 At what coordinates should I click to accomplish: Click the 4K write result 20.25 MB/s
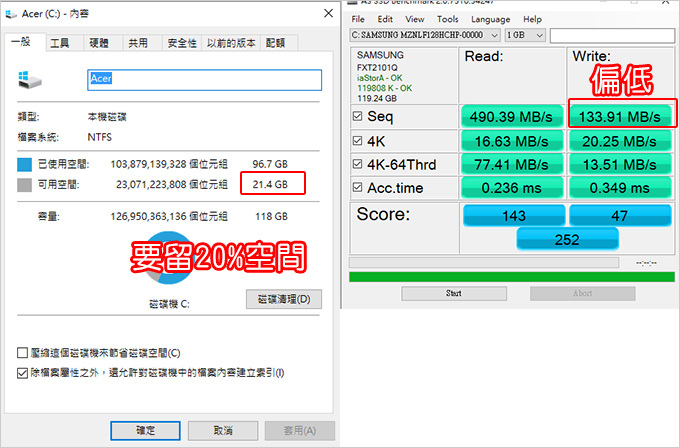click(620, 141)
